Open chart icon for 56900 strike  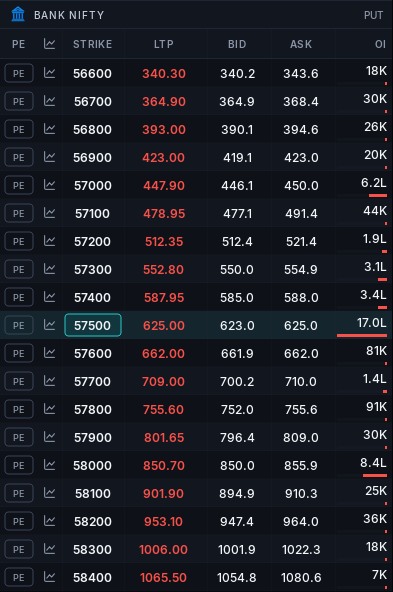pyautogui.click(x=49, y=157)
